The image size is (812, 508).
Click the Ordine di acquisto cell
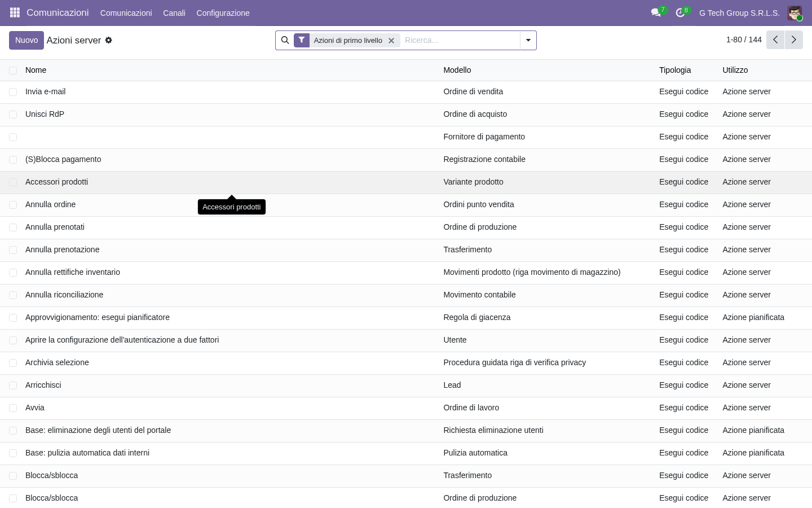click(475, 114)
